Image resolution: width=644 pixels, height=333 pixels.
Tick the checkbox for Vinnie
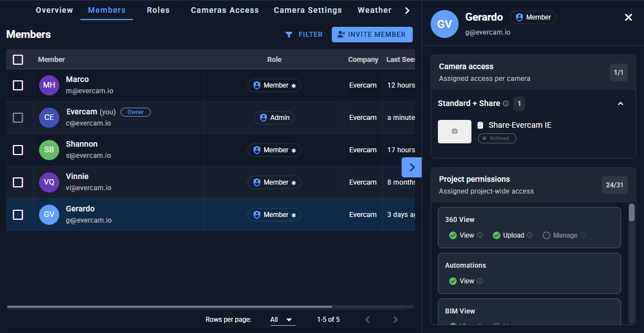(x=18, y=182)
